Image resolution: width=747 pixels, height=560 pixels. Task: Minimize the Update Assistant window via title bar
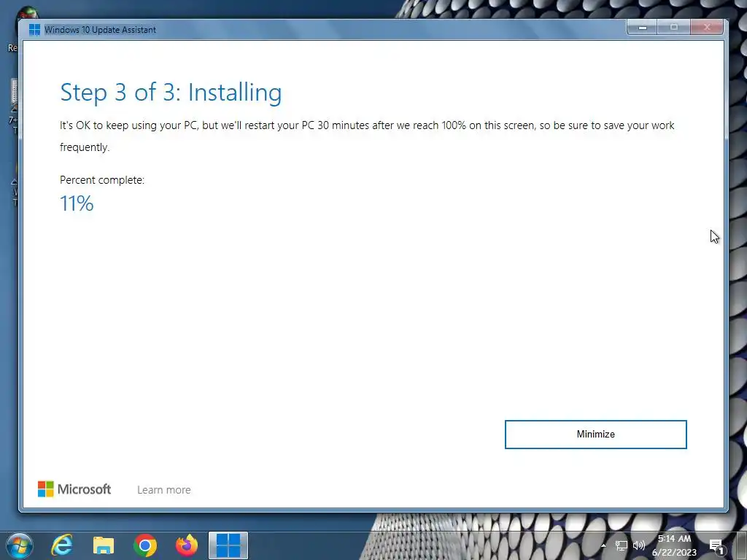(642, 28)
